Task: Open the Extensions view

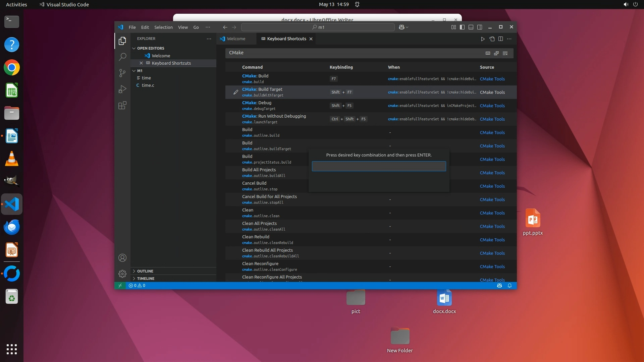Action: pos(122,106)
